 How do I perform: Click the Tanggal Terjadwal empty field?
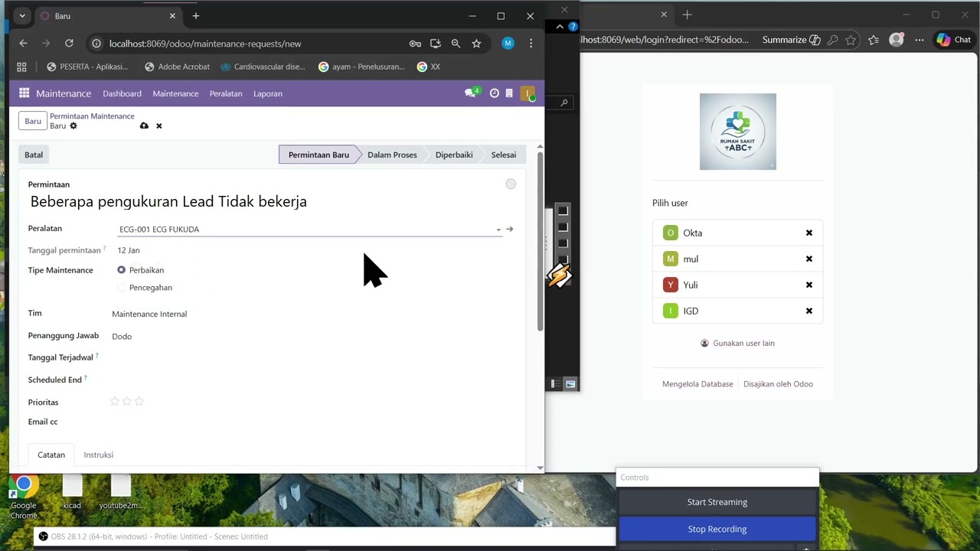pyautogui.click(x=306, y=357)
